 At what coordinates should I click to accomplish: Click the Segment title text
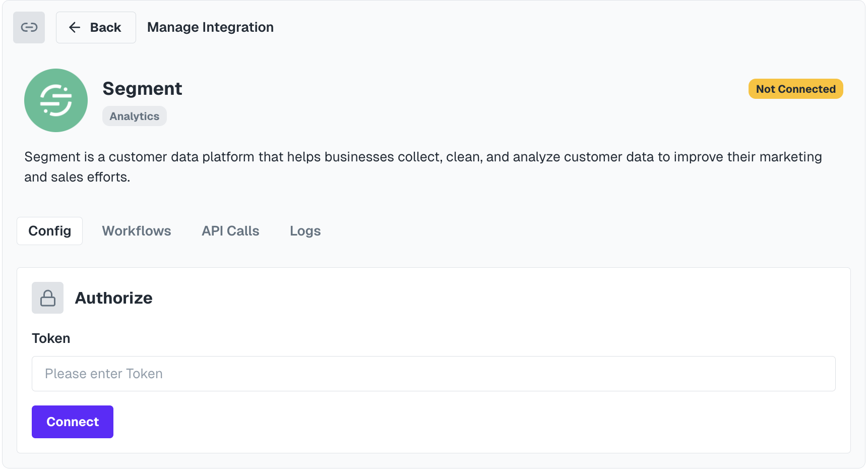coord(142,89)
